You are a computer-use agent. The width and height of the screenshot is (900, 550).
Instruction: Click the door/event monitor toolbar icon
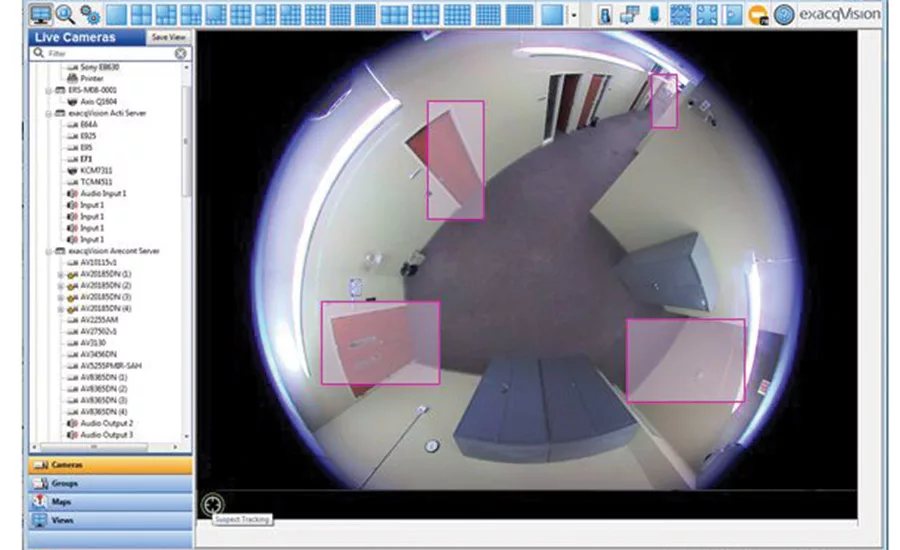[604, 15]
